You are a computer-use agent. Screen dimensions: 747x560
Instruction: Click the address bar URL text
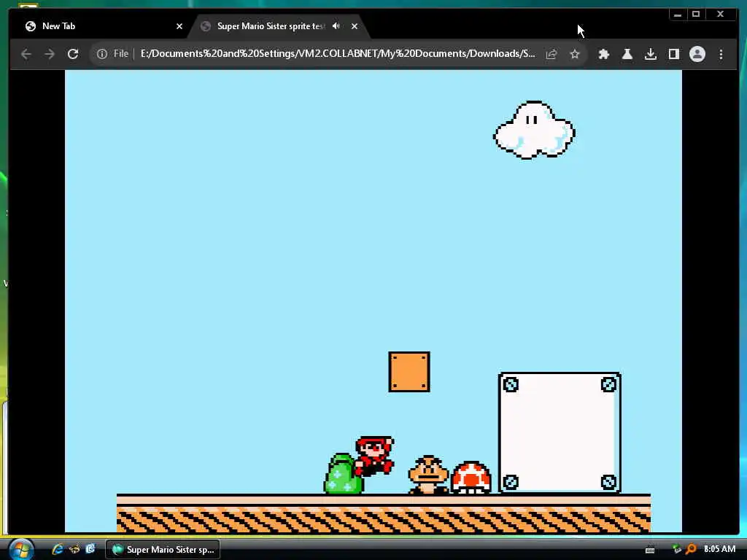[x=337, y=54]
